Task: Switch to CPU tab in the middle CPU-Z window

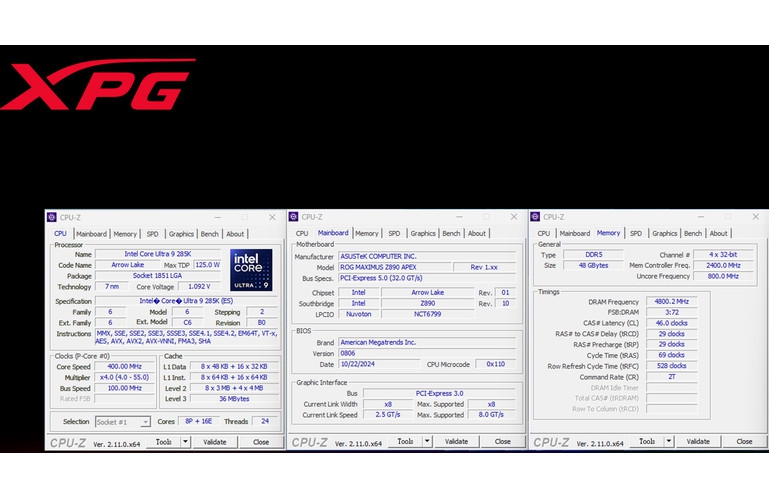Action: coord(302,234)
